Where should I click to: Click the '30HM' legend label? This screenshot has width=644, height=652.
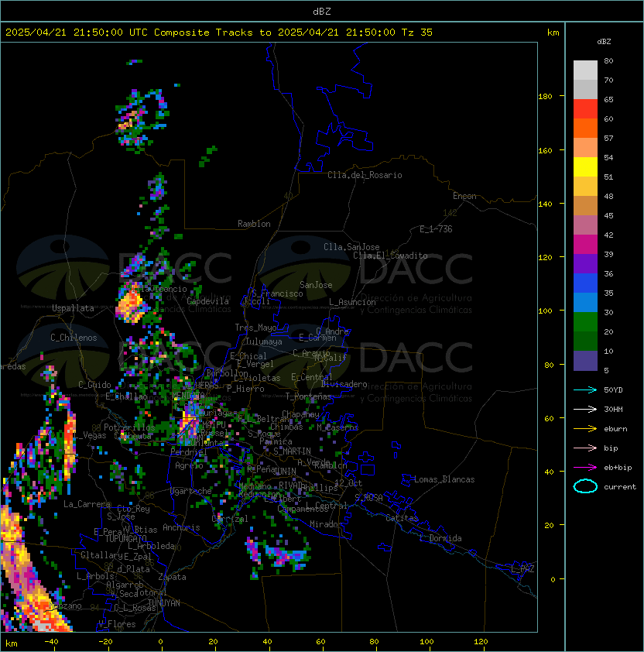(613, 410)
